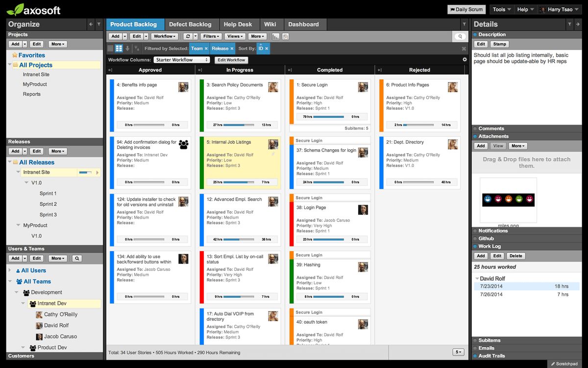Open the workflow columns settings gear
This screenshot has height=368, width=588.
tap(464, 59)
